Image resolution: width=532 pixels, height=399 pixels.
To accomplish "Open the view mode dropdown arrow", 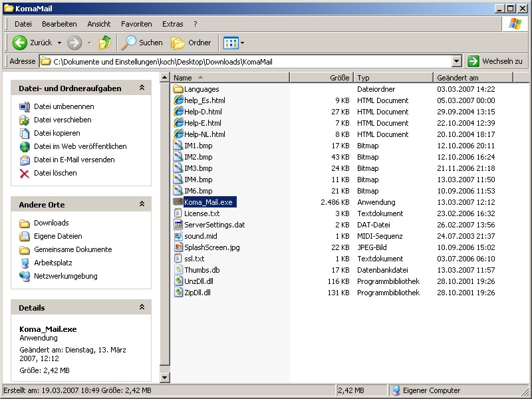I will [242, 43].
